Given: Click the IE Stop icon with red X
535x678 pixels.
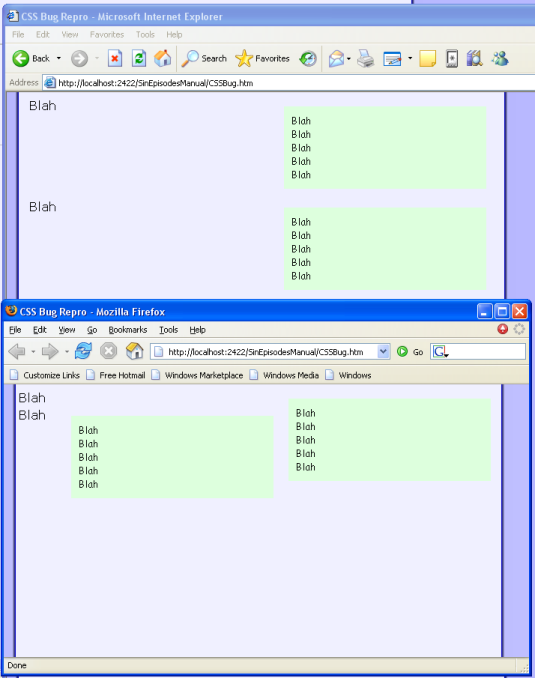Looking at the screenshot, I should pyautogui.click(x=115, y=58).
